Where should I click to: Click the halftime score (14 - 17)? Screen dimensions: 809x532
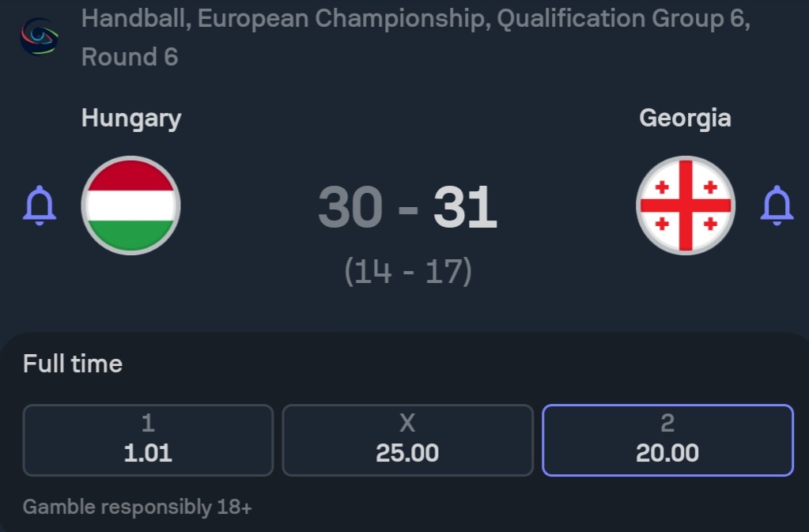pyautogui.click(x=408, y=271)
